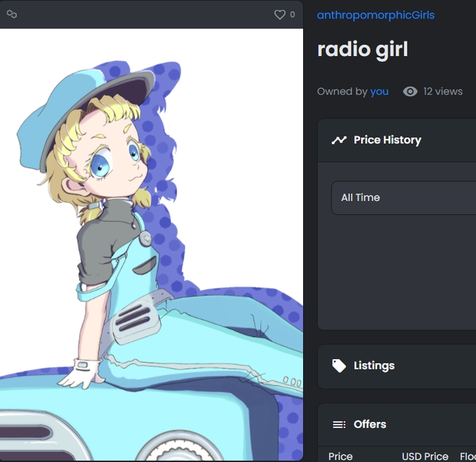Screen dimensions: 476x462
Task: Click the eye views icon
Action: coord(410,92)
